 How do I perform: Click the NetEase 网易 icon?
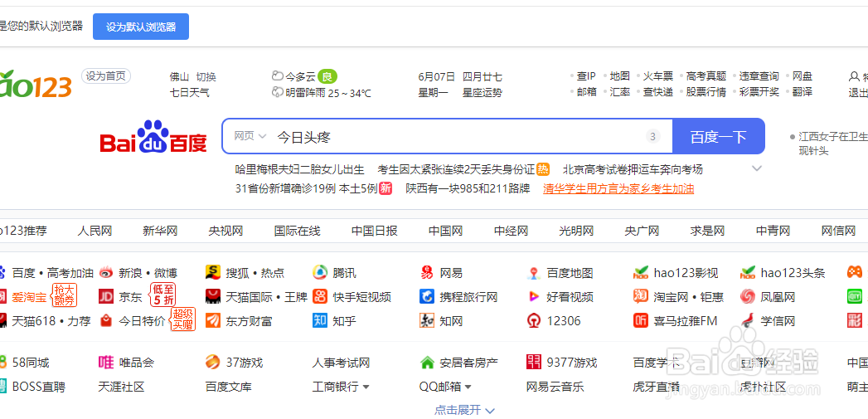pos(427,272)
